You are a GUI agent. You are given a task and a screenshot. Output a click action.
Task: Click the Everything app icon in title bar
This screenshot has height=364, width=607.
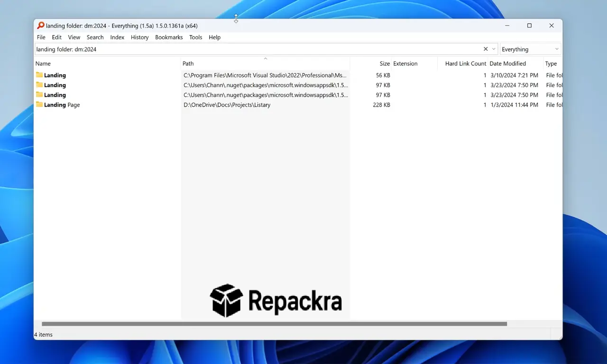41,26
